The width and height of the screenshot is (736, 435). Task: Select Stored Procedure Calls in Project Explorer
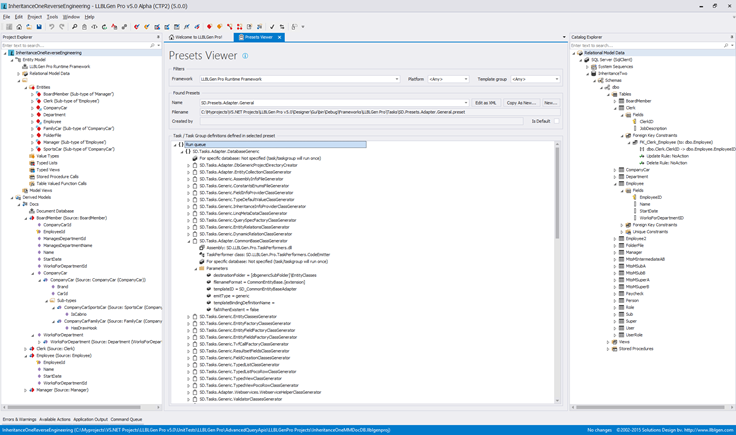(57, 177)
